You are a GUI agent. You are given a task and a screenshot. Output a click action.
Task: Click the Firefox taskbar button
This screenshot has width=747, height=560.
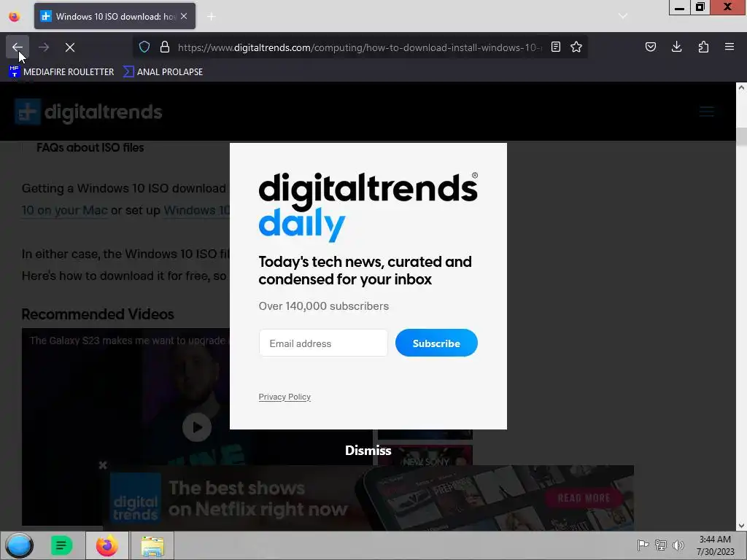click(x=107, y=545)
